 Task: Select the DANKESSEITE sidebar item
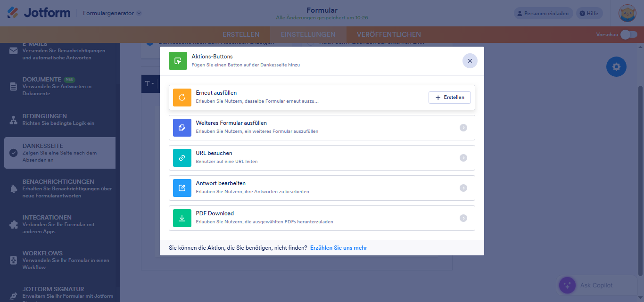[60, 153]
